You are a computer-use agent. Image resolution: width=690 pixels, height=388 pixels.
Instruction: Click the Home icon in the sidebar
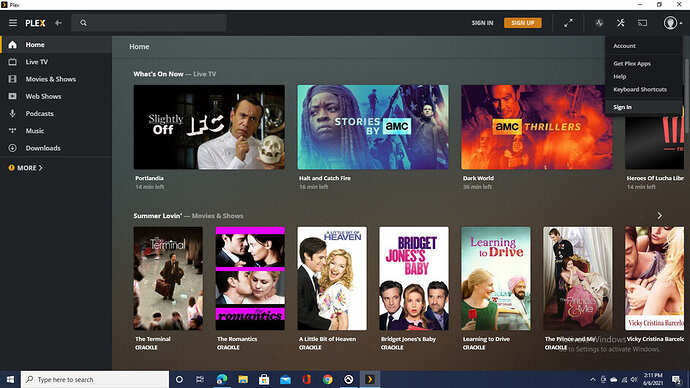tap(12, 44)
